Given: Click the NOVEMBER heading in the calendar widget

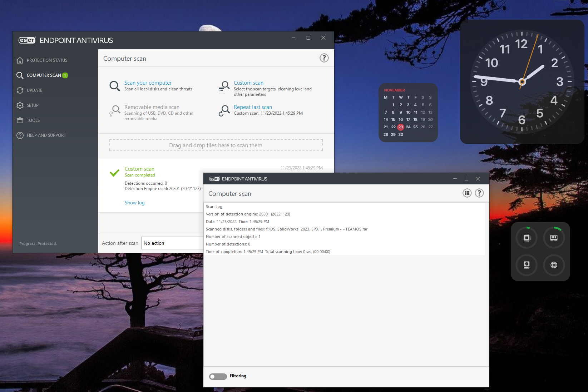Looking at the screenshot, I should pos(395,90).
